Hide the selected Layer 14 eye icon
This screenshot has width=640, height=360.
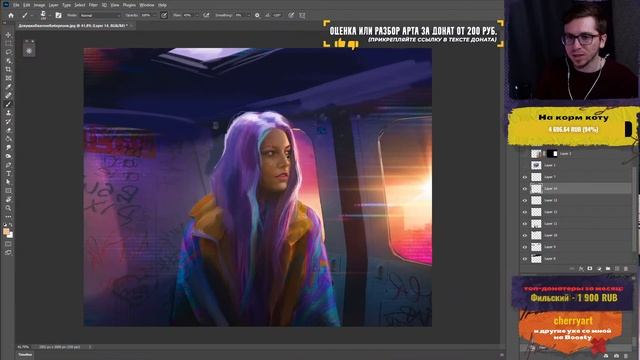pyautogui.click(x=525, y=189)
